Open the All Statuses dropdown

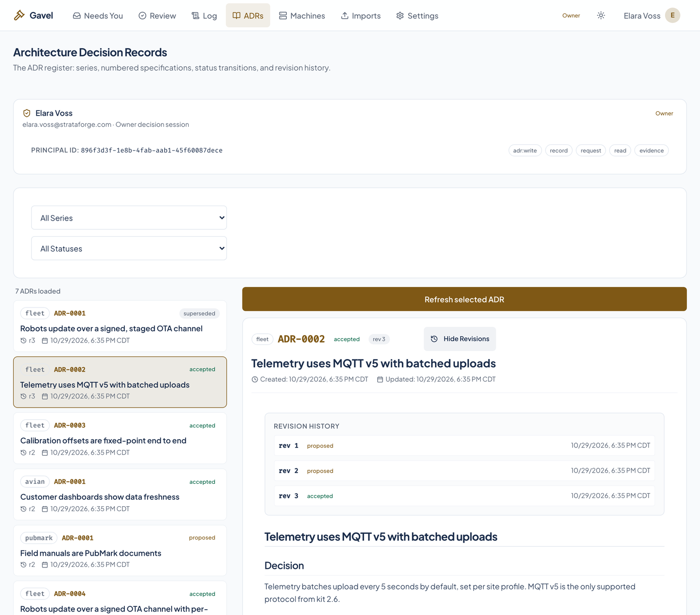click(x=129, y=248)
